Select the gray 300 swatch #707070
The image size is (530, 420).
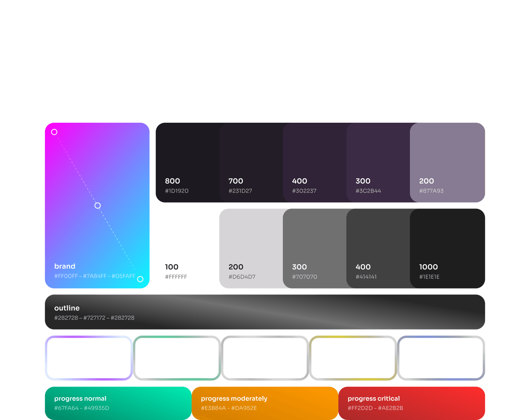315,248
